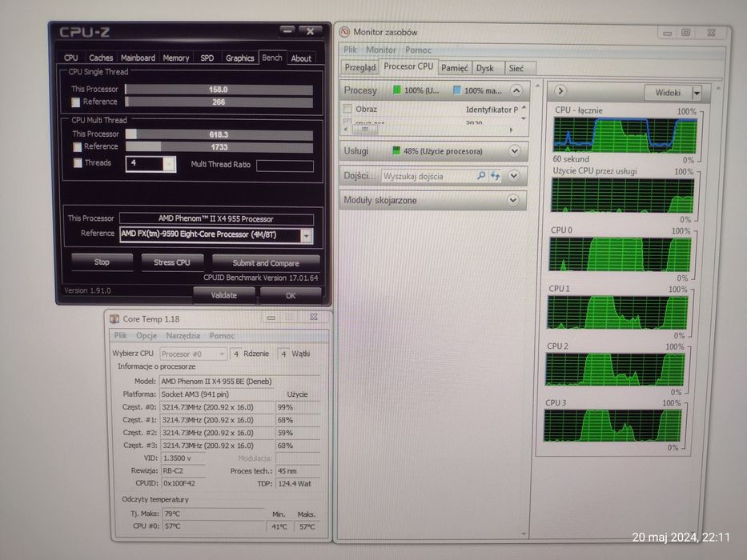Switch to Pamięć tab
This screenshot has width=747, height=560.
(x=455, y=68)
